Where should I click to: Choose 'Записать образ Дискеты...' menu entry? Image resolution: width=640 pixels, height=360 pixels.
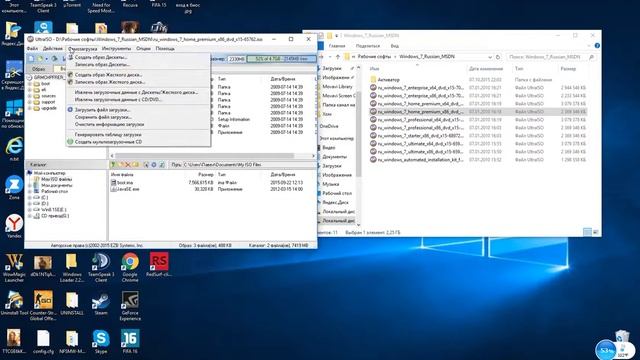point(138,64)
